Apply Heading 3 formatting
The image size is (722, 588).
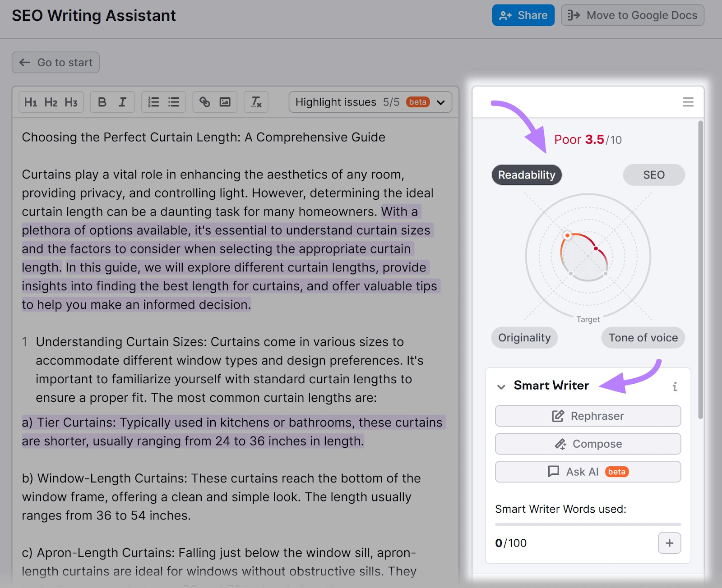pos(71,102)
